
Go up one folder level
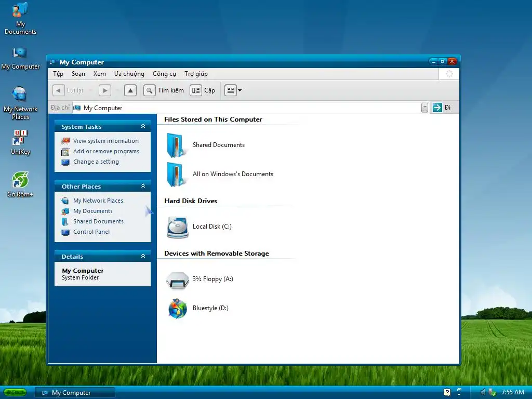(130, 90)
